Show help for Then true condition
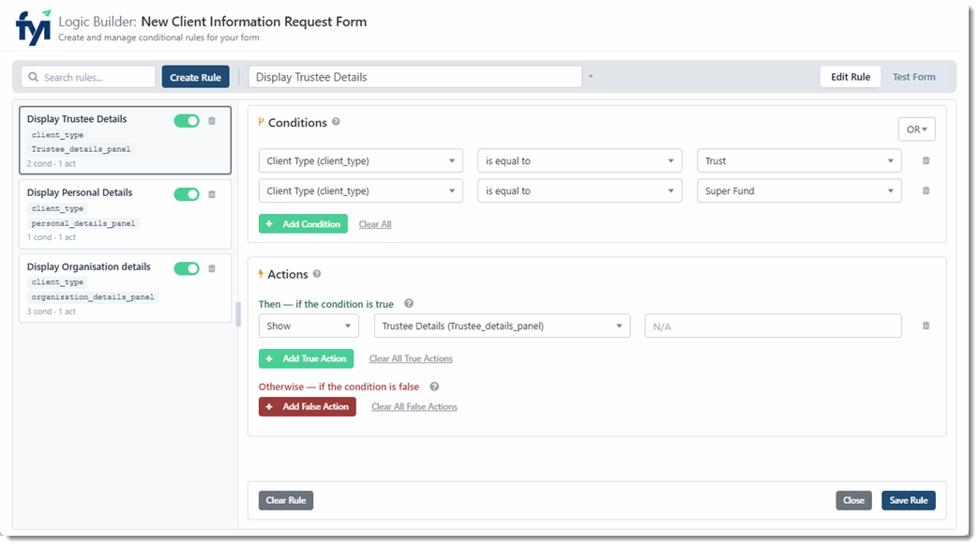The height and width of the screenshot is (547, 980). coord(409,303)
